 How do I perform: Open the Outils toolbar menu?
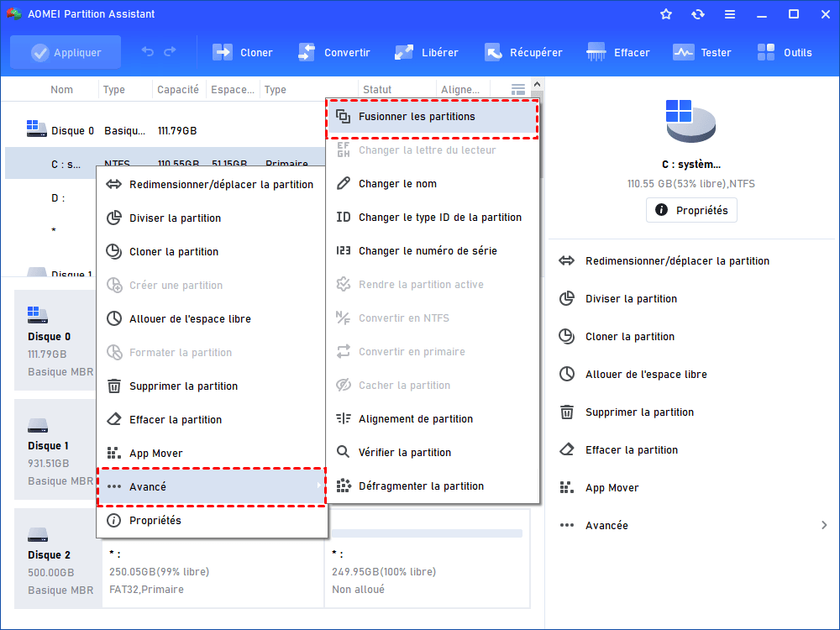point(785,52)
